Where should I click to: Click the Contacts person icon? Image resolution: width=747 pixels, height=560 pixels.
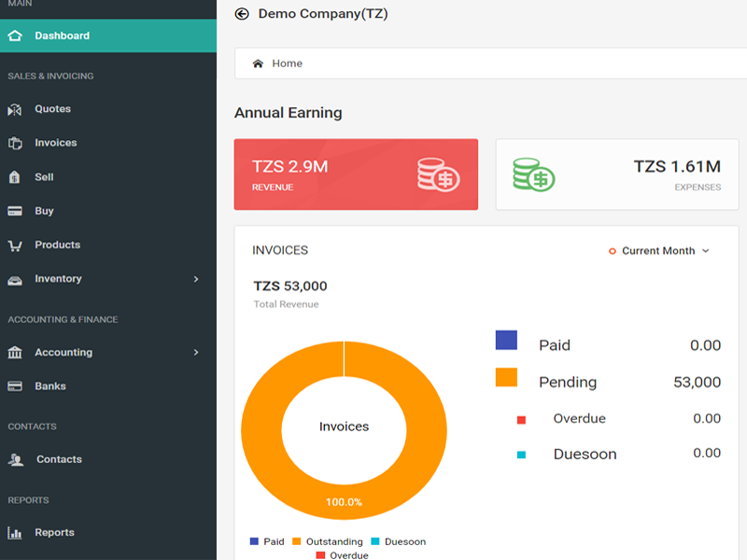[x=16, y=459]
